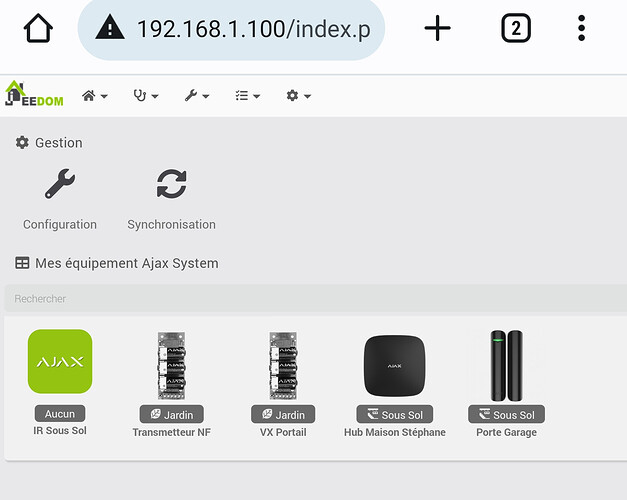Click the Synchronisation refresh icon
This screenshot has width=627, height=500.
point(172,184)
